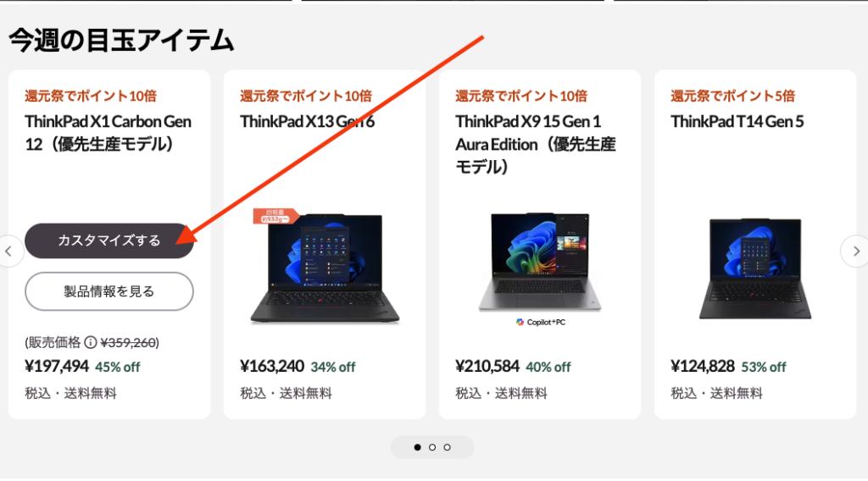Click the カスタマイズする button
Screen dimensions: 868x481
coord(109,240)
